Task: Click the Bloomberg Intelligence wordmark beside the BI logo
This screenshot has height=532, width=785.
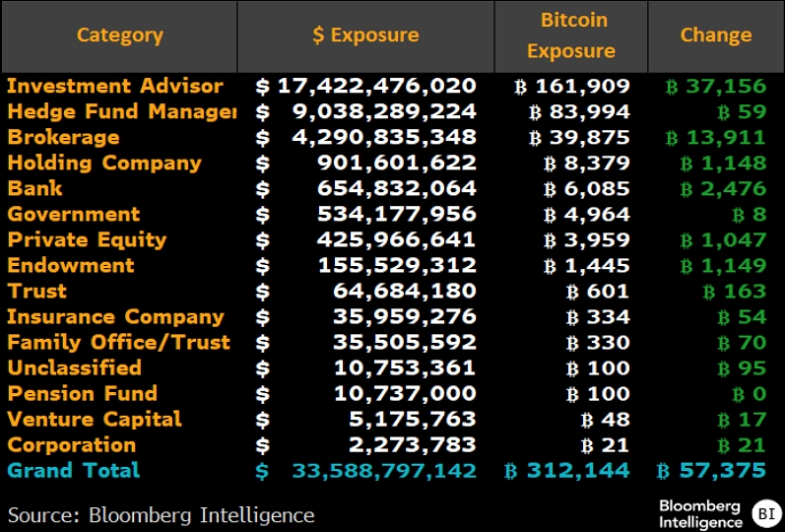Action: [700, 513]
